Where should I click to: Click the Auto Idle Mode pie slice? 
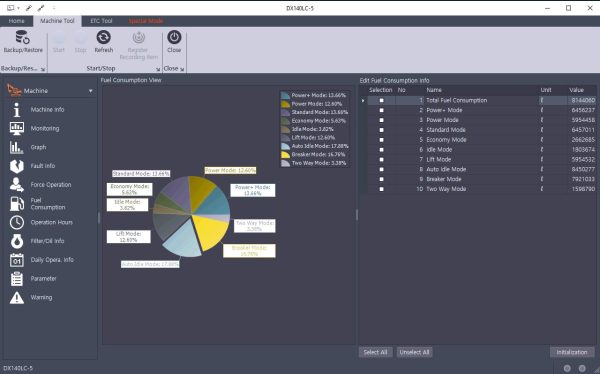[x=183, y=239]
